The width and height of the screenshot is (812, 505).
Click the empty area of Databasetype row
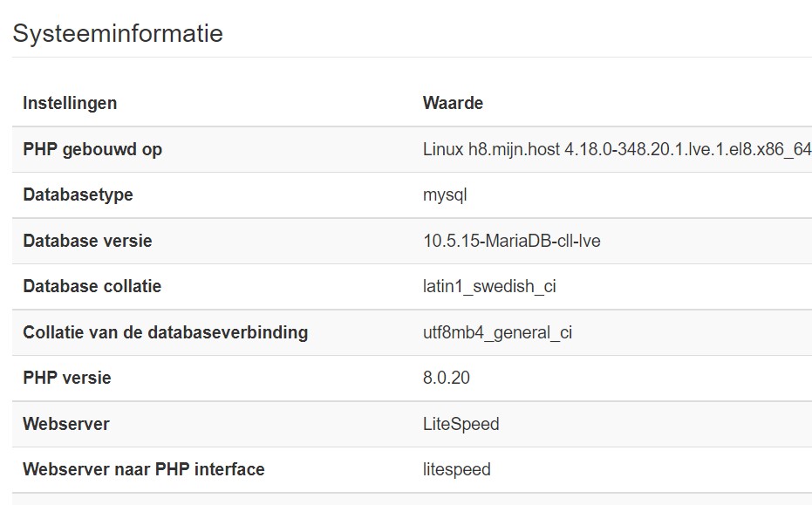click(647, 195)
